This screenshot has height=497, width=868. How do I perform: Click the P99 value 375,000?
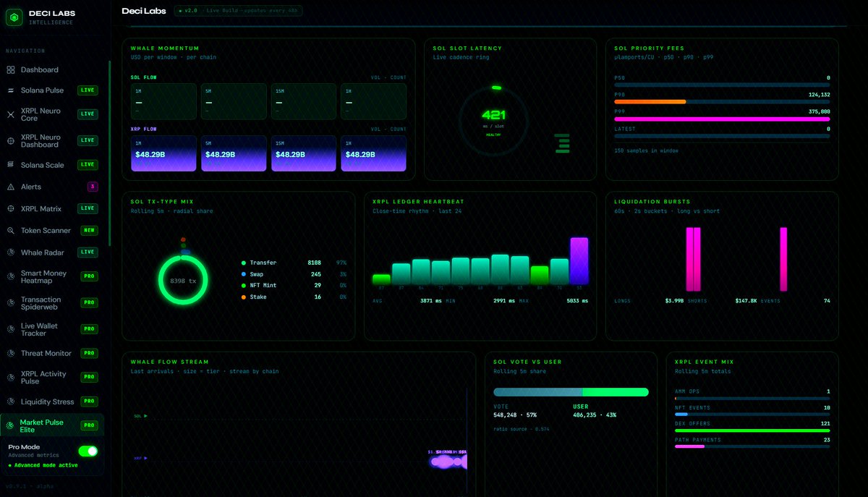(820, 111)
